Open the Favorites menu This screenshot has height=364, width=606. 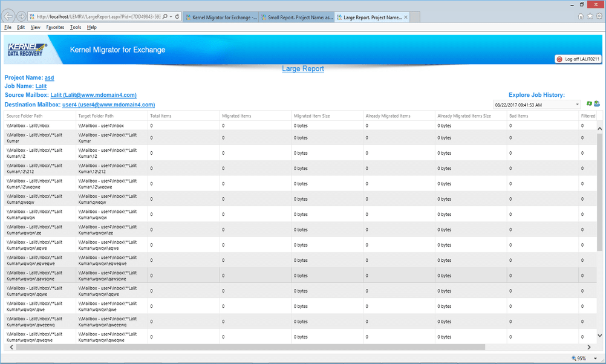55,27
